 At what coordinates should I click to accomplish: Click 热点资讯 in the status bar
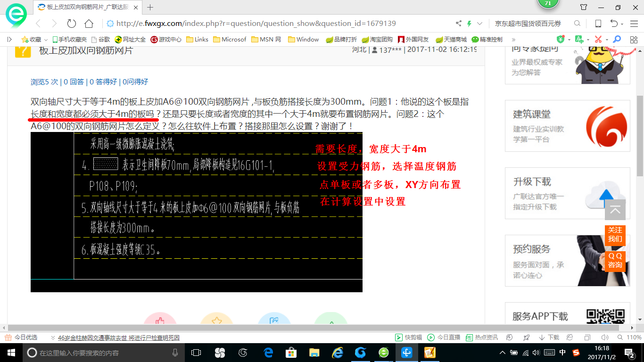[x=481, y=337]
